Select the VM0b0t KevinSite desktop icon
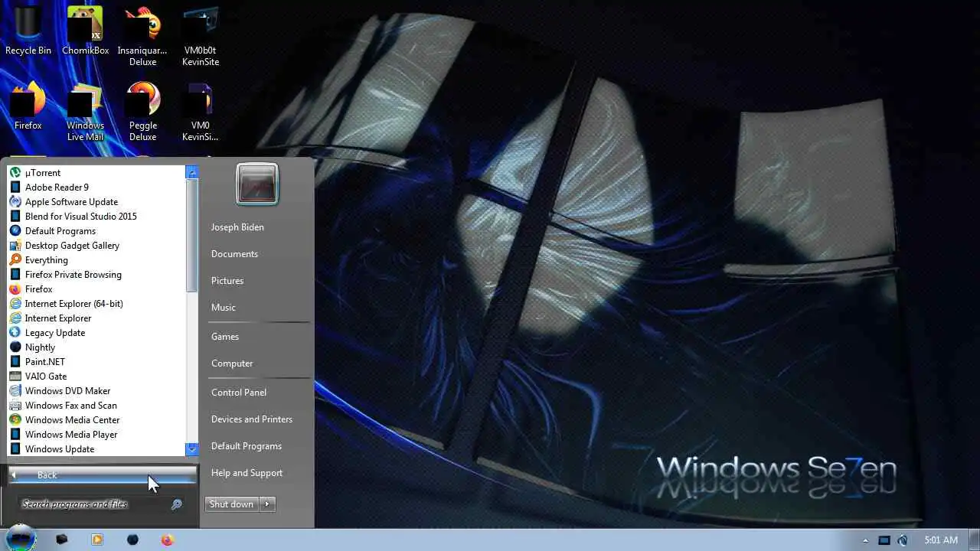This screenshot has width=980, height=551. click(x=201, y=36)
